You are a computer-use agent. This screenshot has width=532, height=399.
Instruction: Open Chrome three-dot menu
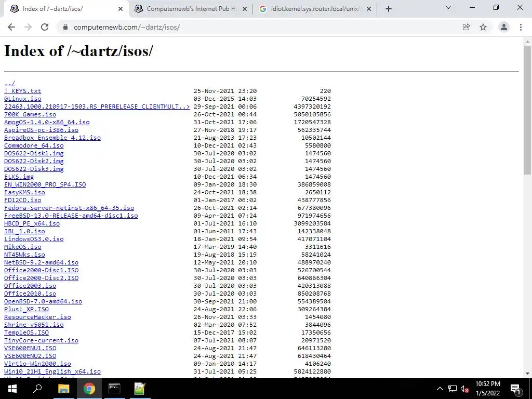[x=521, y=27]
